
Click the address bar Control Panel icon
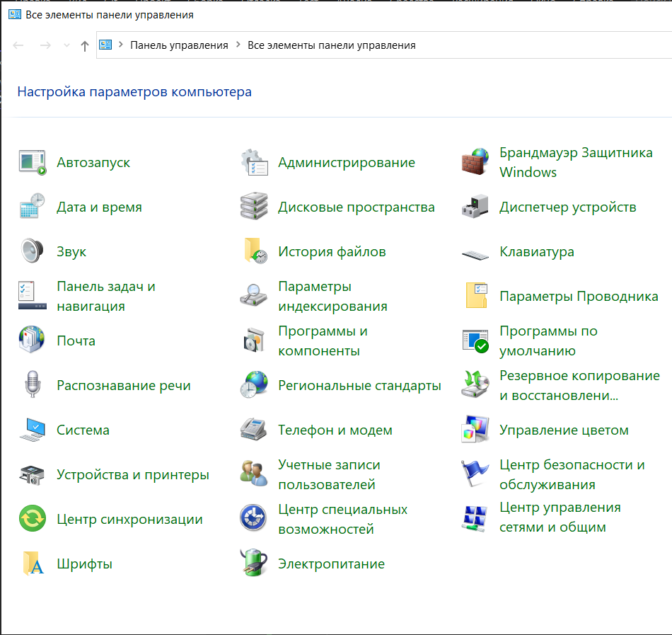tap(105, 45)
